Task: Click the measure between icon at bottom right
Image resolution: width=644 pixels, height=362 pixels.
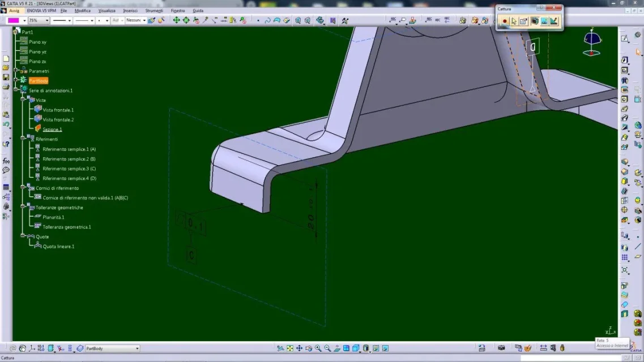Action: pos(543,348)
